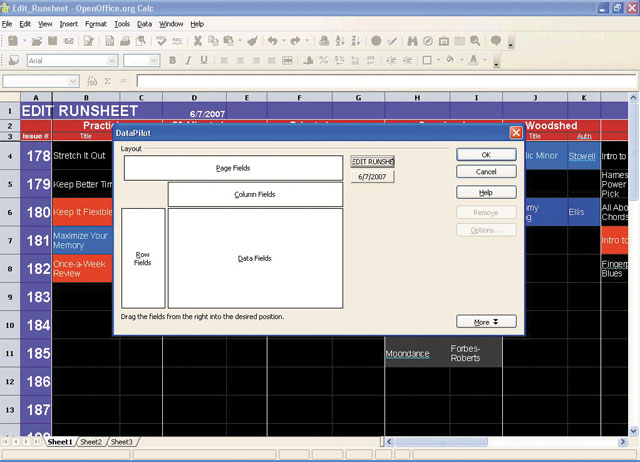The image size is (640, 462).
Task: Click the formula input line
Action: coord(386,81)
